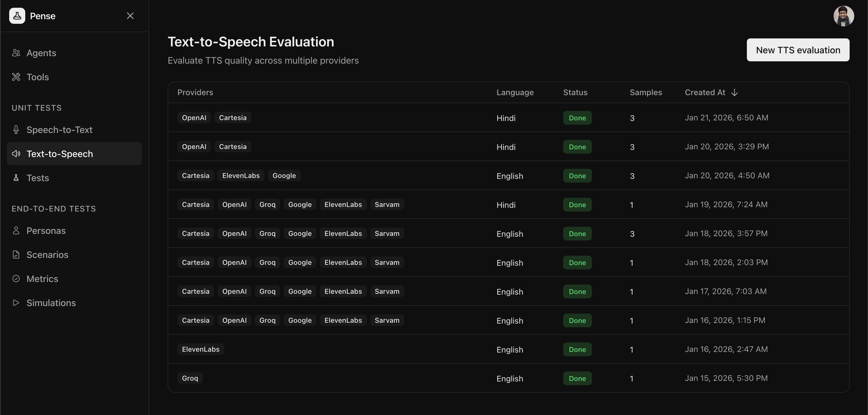Click the person icon beside Personas
The height and width of the screenshot is (415, 868).
click(16, 230)
